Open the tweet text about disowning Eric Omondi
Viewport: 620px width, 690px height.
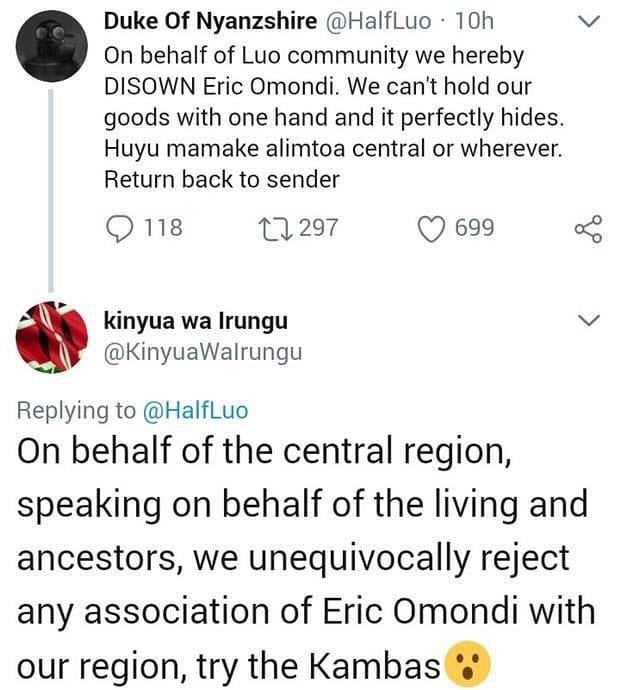pyautogui.click(x=334, y=118)
